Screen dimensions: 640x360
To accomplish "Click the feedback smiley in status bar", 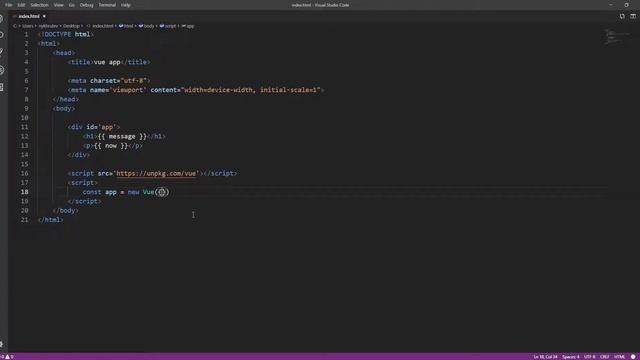I will point(633,357).
